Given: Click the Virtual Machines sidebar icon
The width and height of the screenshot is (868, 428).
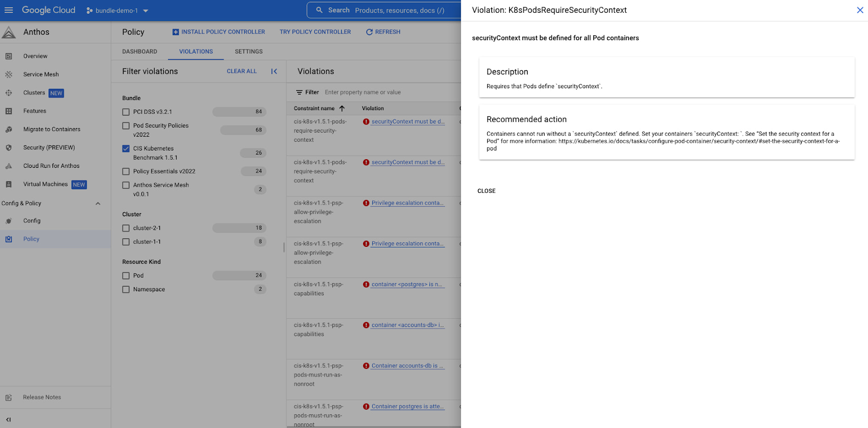Looking at the screenshot, I should point(9,185).
